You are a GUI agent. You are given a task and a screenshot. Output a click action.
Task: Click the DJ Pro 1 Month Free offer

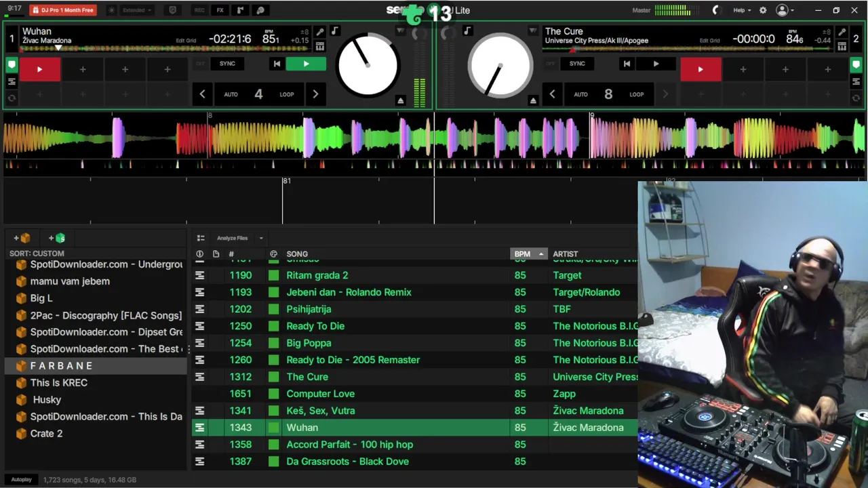(x=63, y=10)
